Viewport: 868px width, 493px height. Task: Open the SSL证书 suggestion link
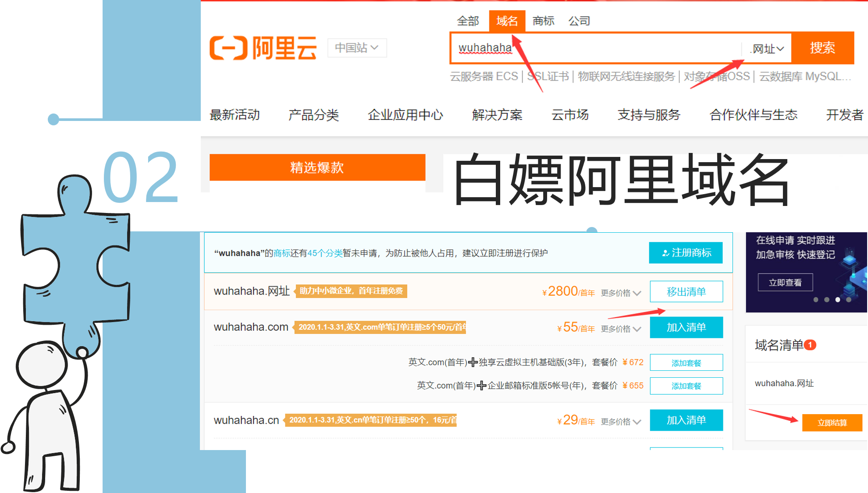548,77
